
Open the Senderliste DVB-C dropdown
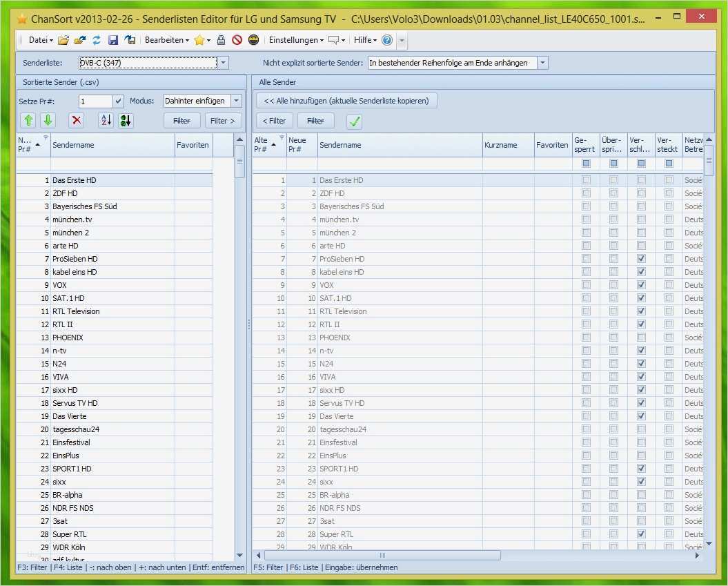click(223, 62)
